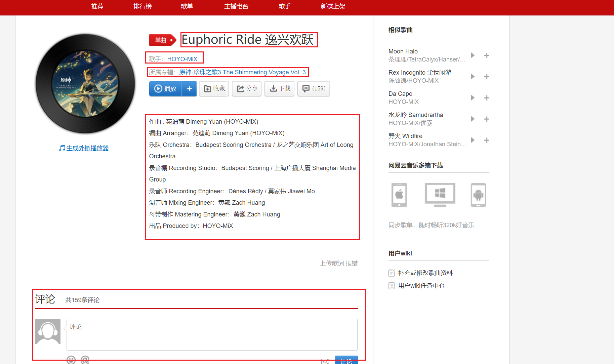Go to the 主播电台 tab
Image resolution: width=614 pixels, height=364 pixels.
click(236, 6)
